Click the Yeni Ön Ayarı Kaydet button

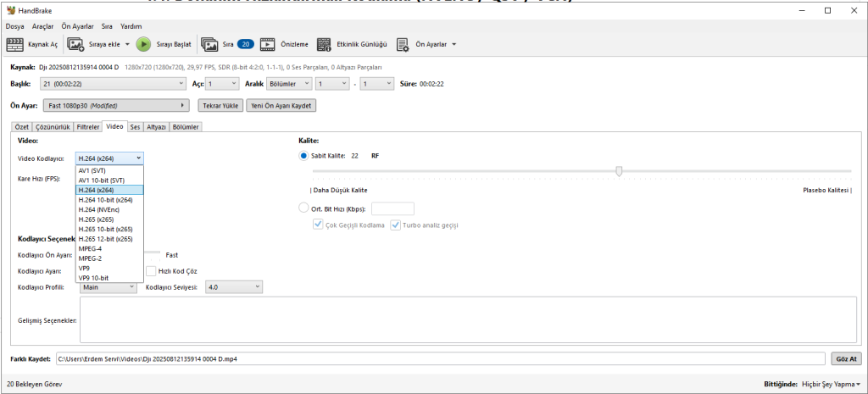281,106
